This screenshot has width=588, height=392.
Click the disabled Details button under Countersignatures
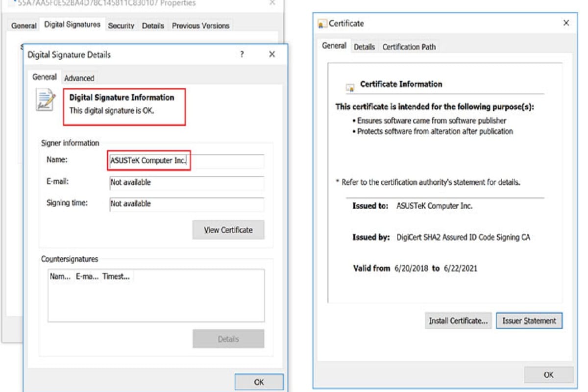click(x=228, y=339)
